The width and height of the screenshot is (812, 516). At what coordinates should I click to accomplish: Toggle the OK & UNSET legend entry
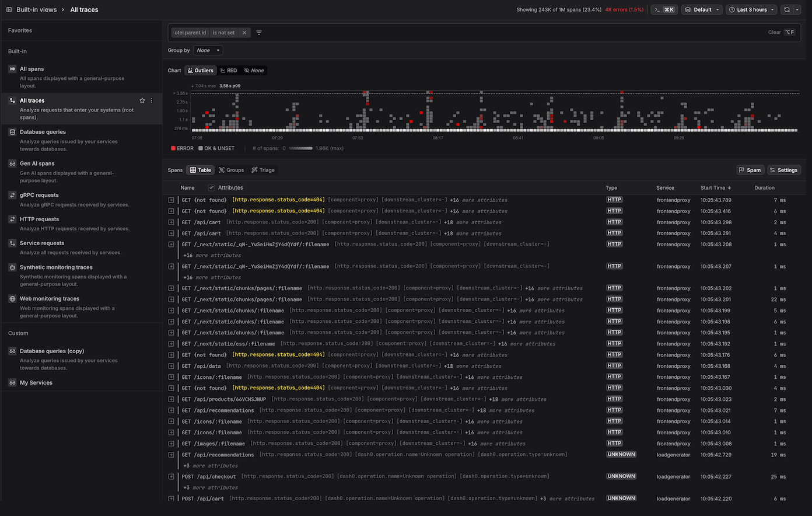click(216, 148)
